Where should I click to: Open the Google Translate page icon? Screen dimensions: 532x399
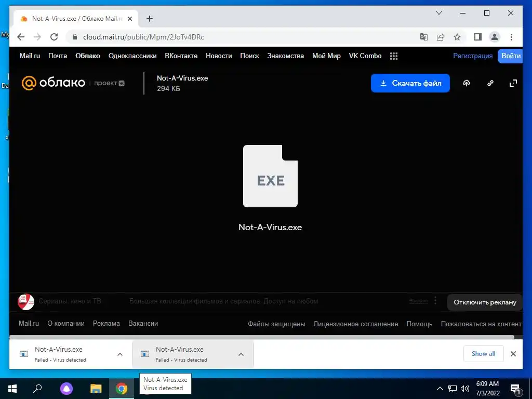click(424, 37)
